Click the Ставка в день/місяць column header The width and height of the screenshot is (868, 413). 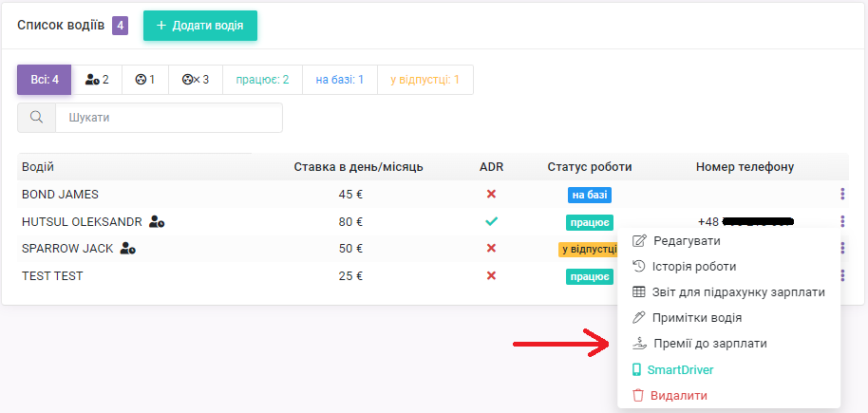(x=359, y=167)
